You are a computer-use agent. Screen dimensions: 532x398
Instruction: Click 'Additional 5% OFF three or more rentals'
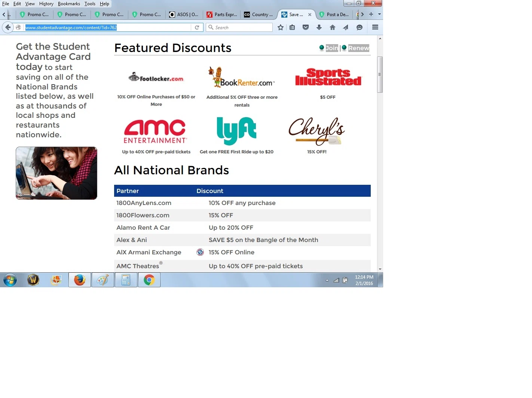[x=242, y=101]
